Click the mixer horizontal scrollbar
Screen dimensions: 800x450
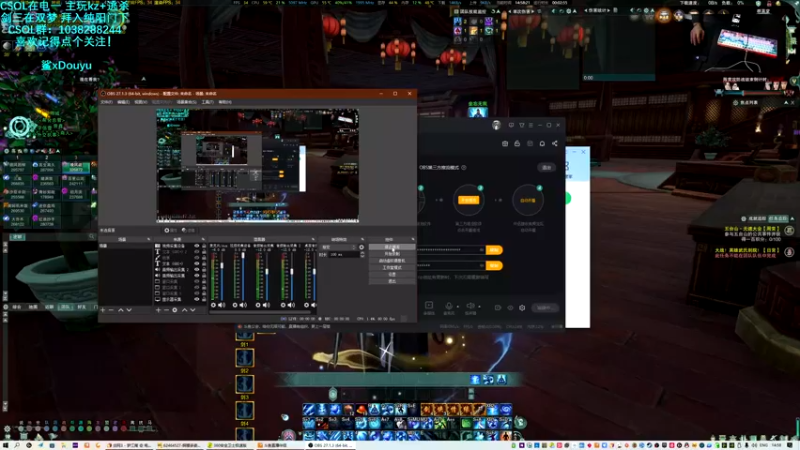coord(260,312)
